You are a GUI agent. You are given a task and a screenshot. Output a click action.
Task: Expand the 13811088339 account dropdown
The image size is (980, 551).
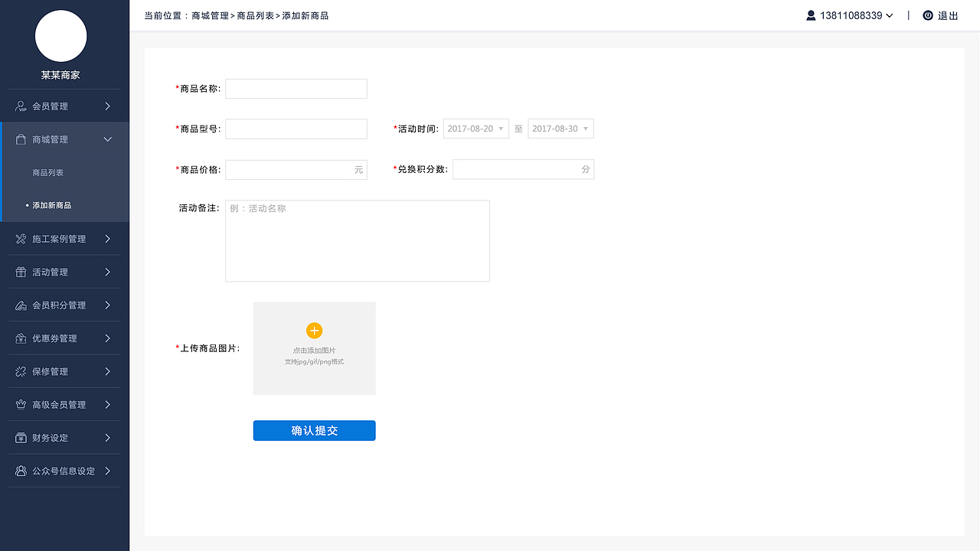pos(850,15)
